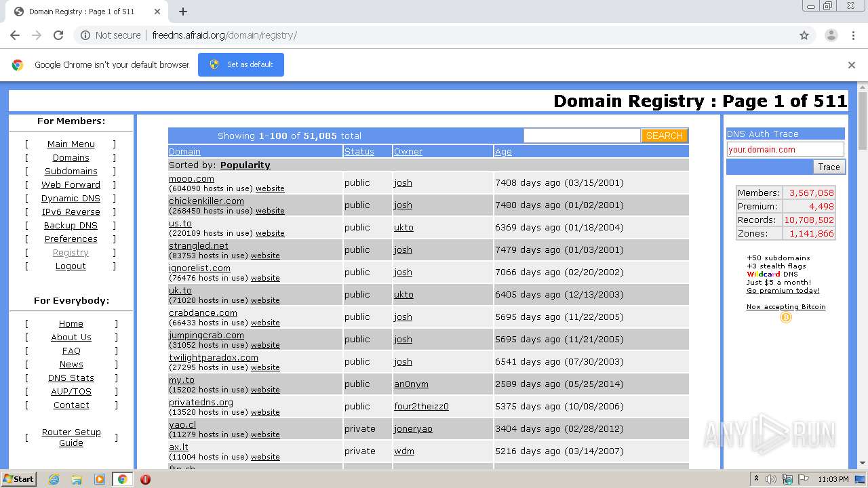
Task: Open a new tab with plus button
Action: pyautogui.click(x=182, y=12)
